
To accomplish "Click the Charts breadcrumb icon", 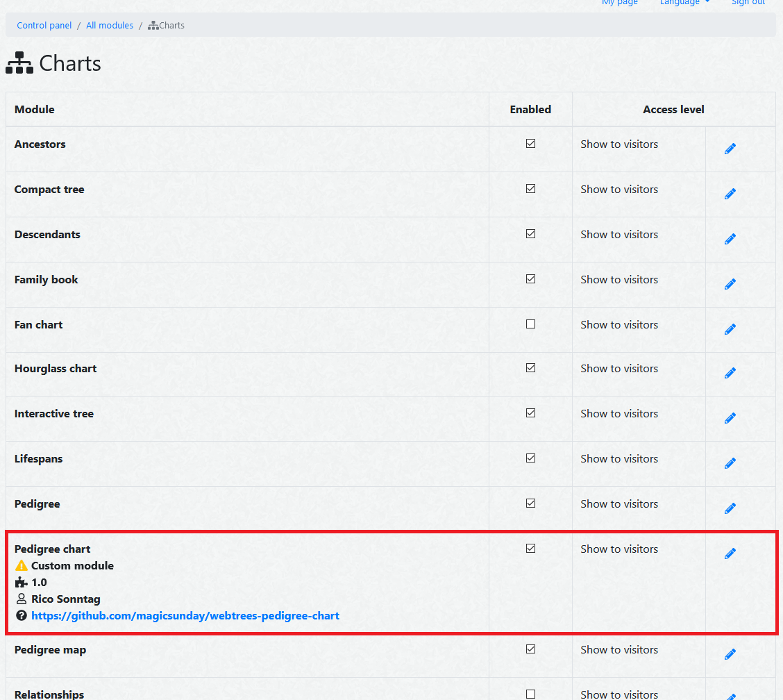I will point(153,26).
